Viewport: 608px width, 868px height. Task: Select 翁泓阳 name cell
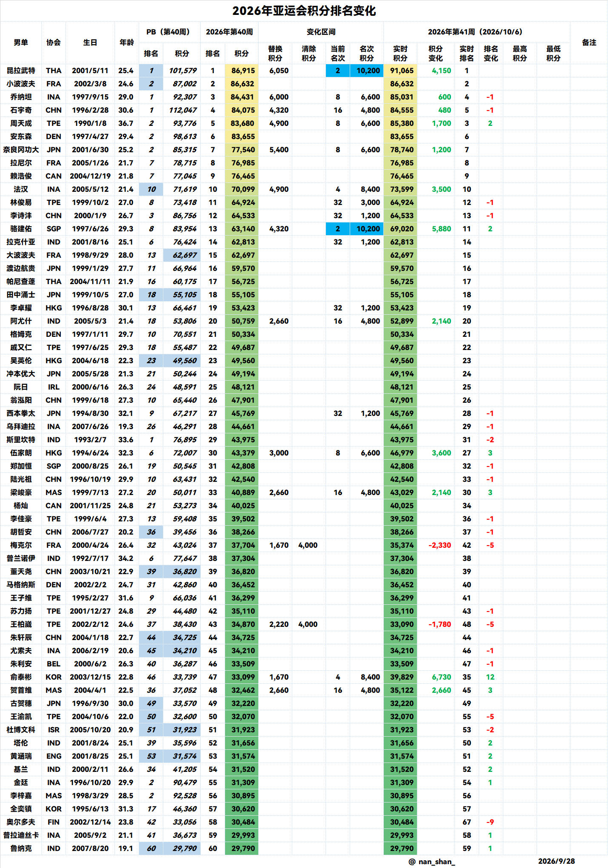coord(21,400)
